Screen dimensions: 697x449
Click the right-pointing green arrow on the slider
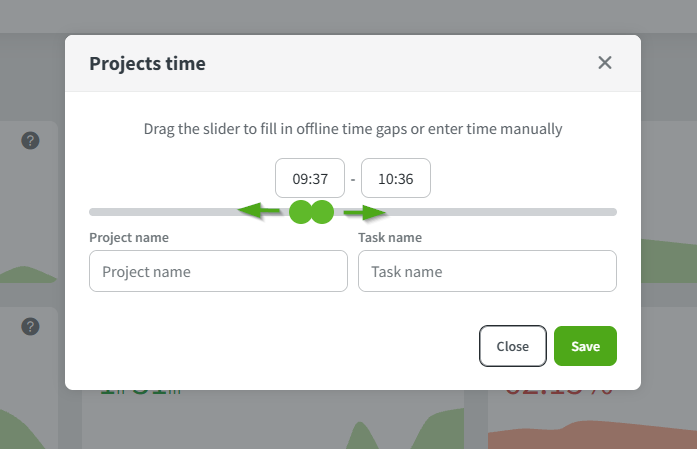click(x=364, y=212)
